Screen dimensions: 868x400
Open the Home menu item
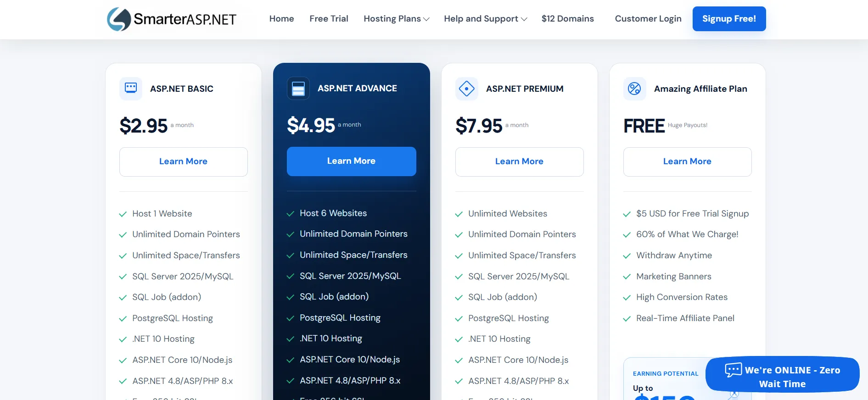coord(282,19)
